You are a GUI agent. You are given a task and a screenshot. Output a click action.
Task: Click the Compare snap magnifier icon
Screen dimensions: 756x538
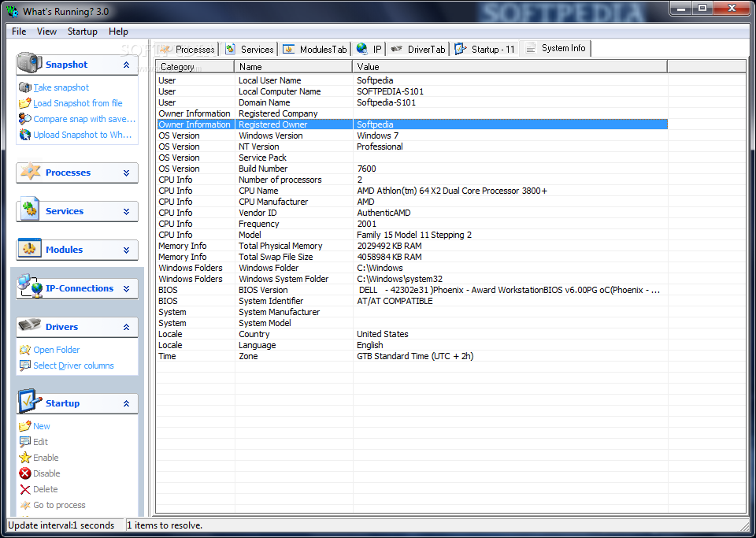(x=25, y=119)
